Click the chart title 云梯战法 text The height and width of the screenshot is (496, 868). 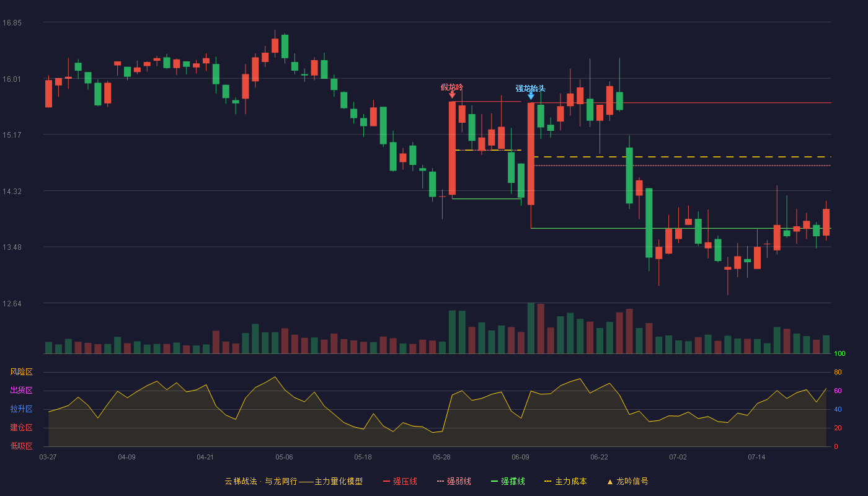point(241,481)
